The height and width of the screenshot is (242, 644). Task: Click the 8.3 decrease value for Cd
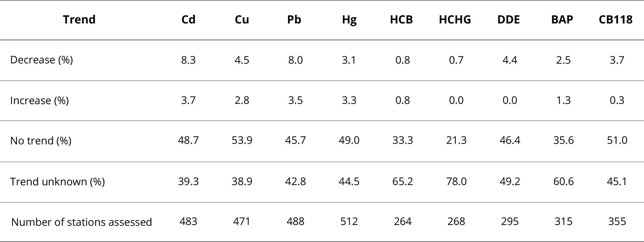[188, 60]
